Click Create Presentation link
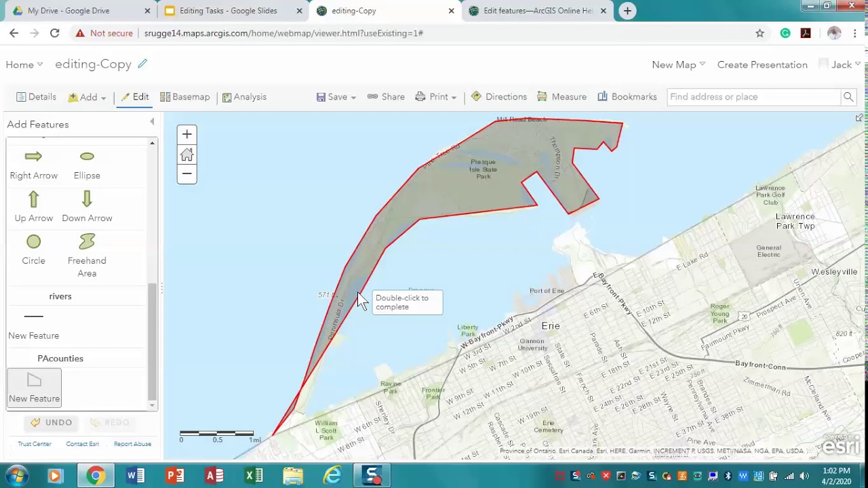 click(762, 64)
